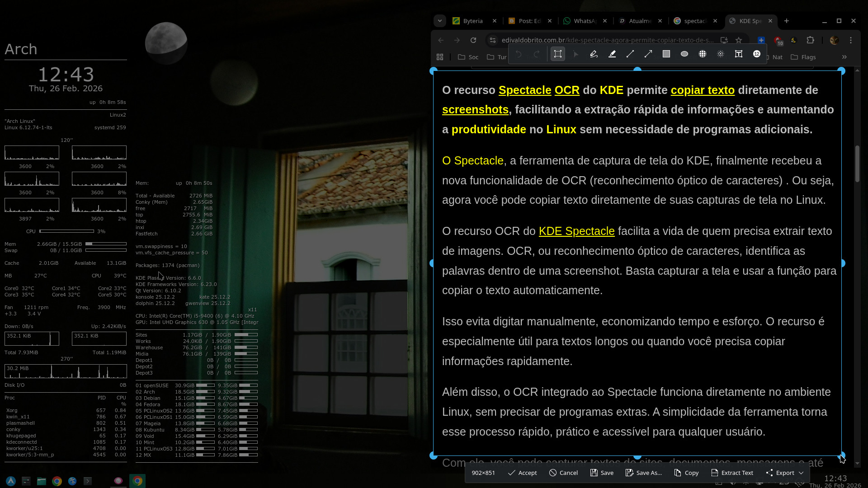Screen dimensions: 868x488
Task: Open the Export dropdown menu
Action: click(785, 473)
